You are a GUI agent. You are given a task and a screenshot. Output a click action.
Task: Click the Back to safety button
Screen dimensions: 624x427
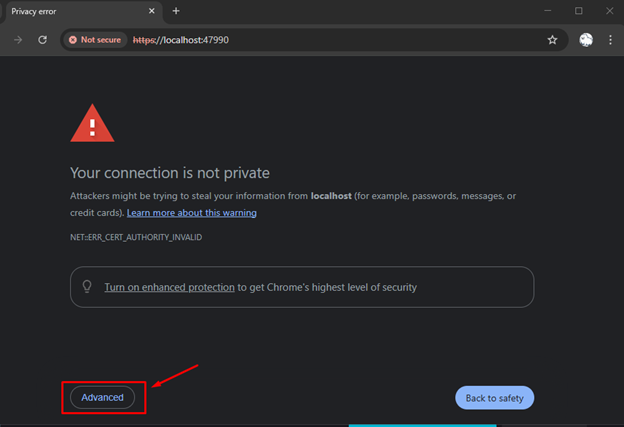(x=494, y=398)
